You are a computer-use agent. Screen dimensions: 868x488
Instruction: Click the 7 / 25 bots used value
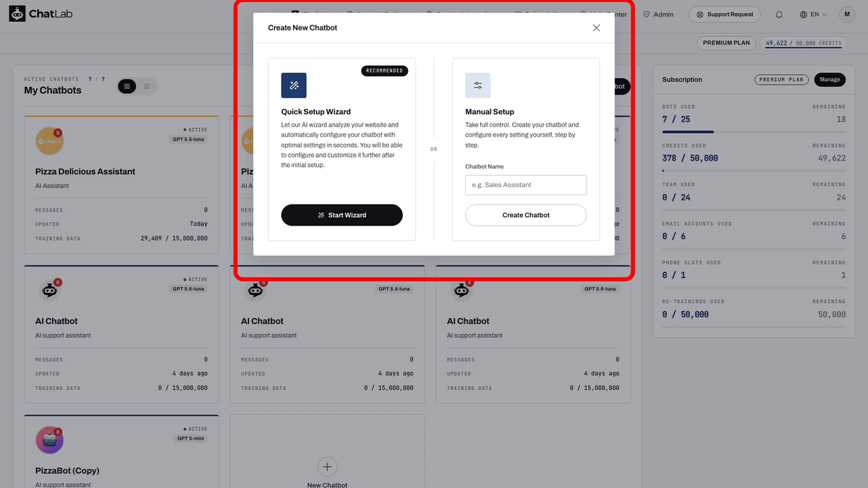(676, 119)
